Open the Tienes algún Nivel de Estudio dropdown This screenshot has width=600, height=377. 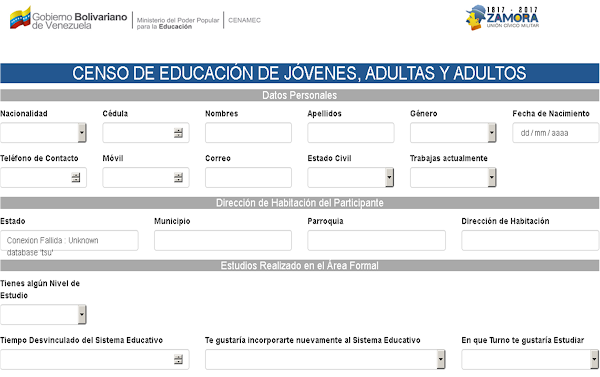tap(43, 315)
